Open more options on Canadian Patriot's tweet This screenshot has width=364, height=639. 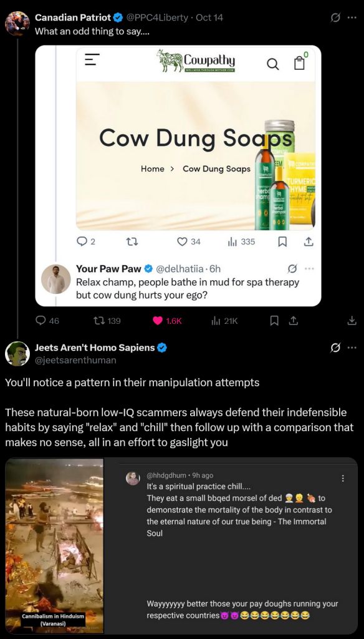[352, 18]
